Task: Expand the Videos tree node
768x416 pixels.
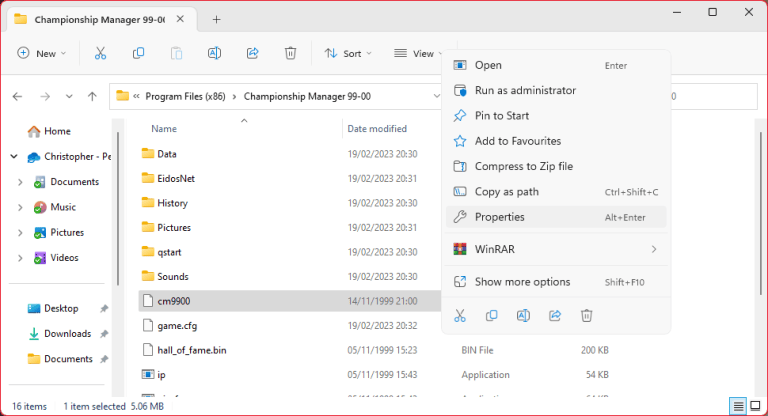Action: [20, 258]
